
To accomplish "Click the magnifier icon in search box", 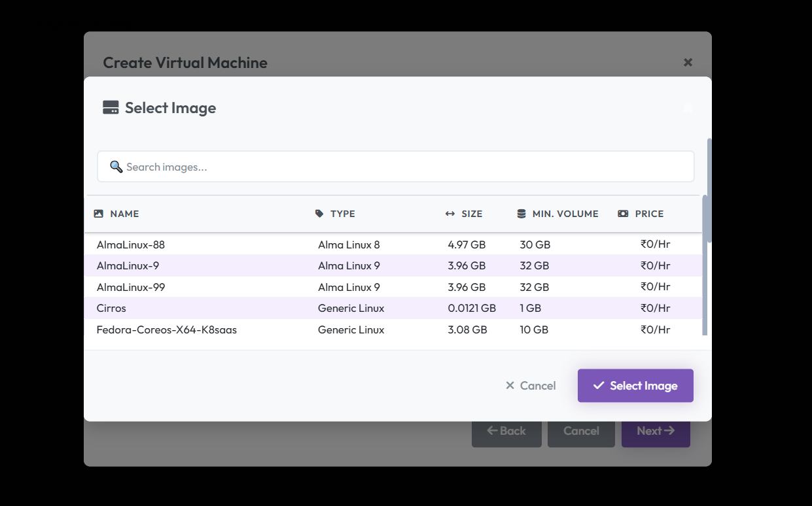I will point(116,167).
